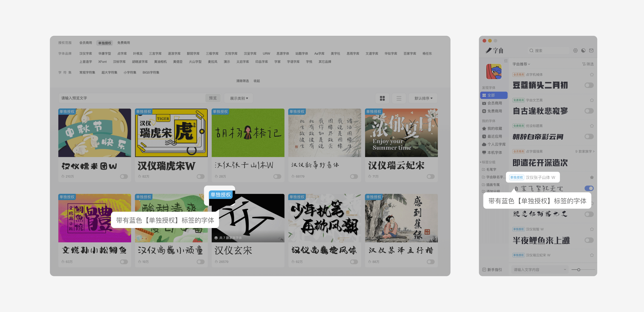Collapse the 标签分组 section
Image resolution: width=644 pixels, height=312 pixels.
coord(487,162)
